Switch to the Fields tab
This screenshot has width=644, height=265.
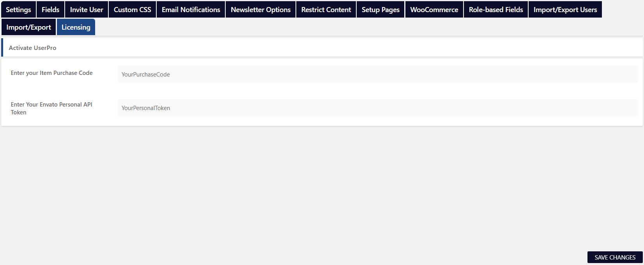51,9
